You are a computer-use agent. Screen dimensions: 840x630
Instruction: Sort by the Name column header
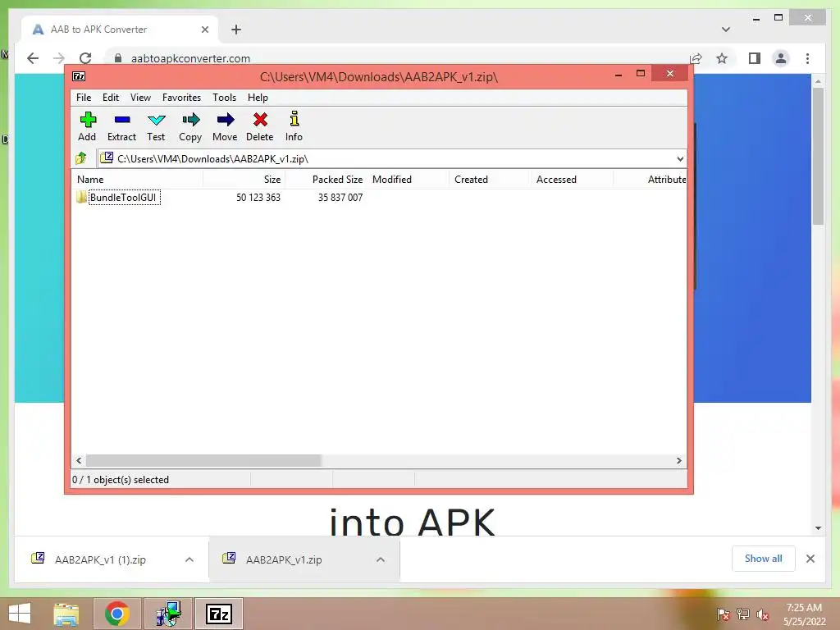click(x=137, y=180)
